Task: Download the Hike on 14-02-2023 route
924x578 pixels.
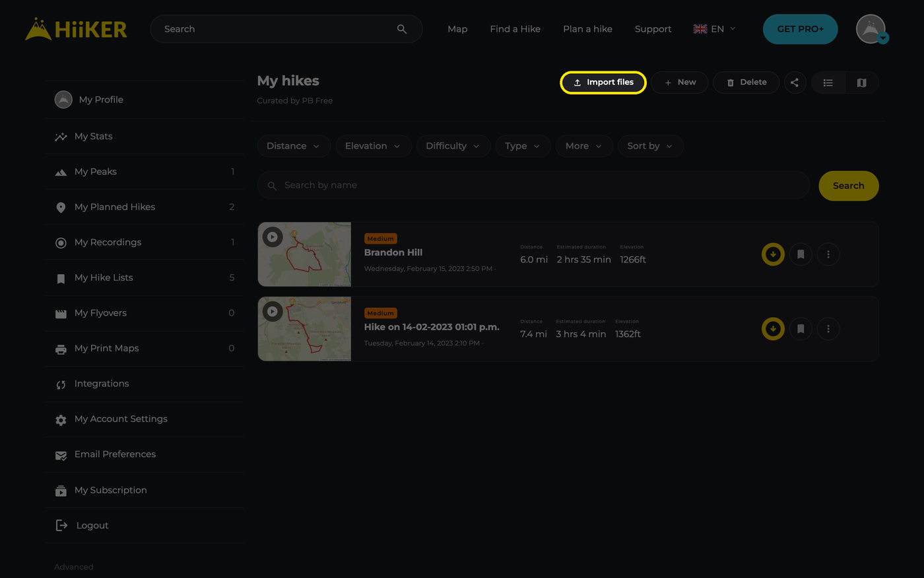Action: point(773,329)
